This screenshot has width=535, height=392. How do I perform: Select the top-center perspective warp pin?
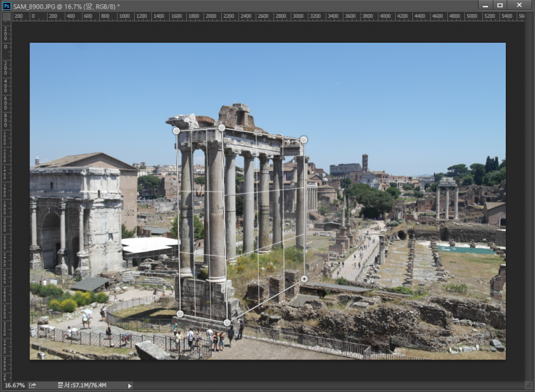(222, 128)
